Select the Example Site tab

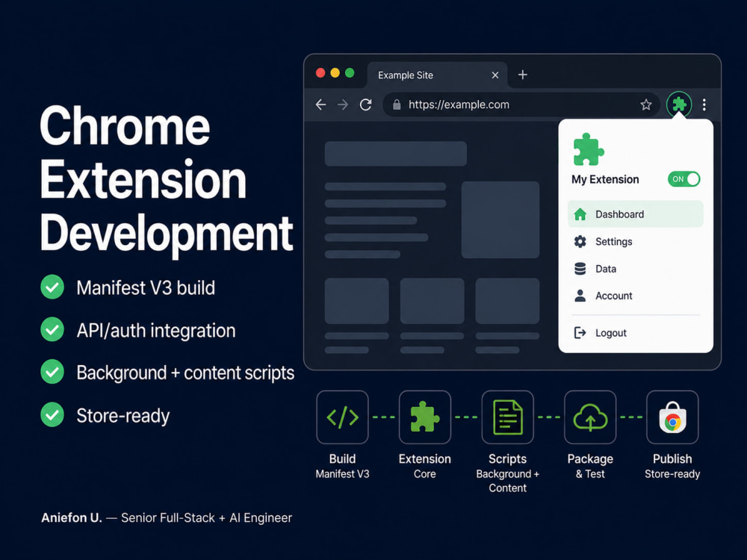tap(437, 75)
